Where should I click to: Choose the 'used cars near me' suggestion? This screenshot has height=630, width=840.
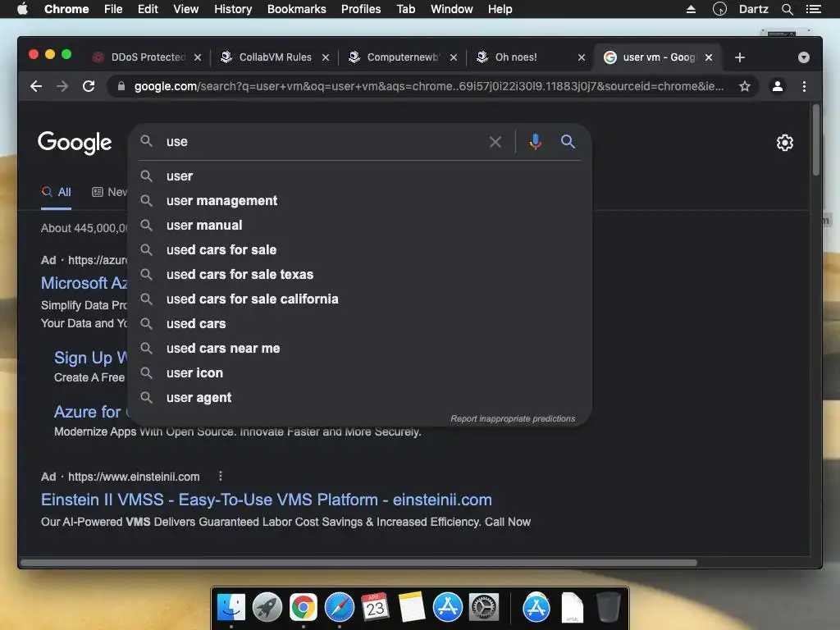(360, 348)
